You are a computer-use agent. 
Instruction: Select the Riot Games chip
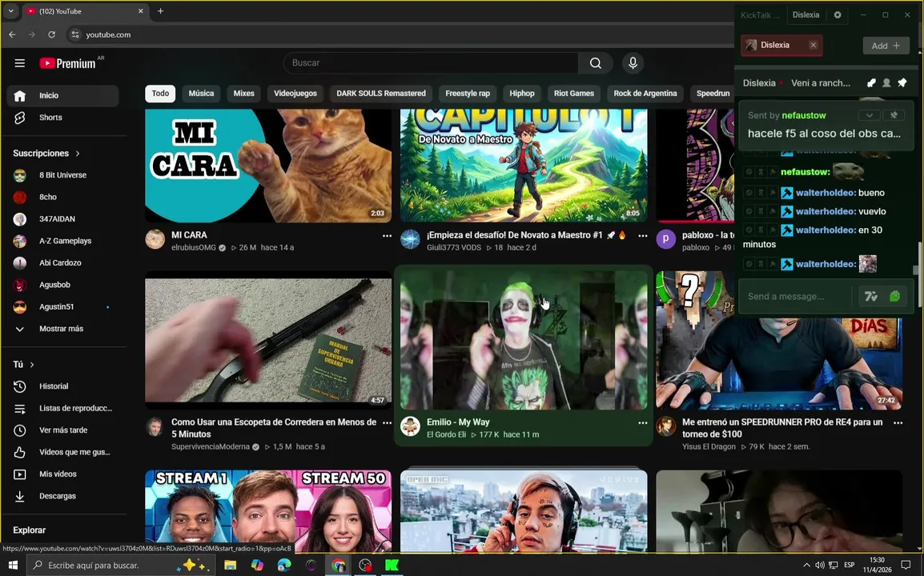(x=574, y=94)
